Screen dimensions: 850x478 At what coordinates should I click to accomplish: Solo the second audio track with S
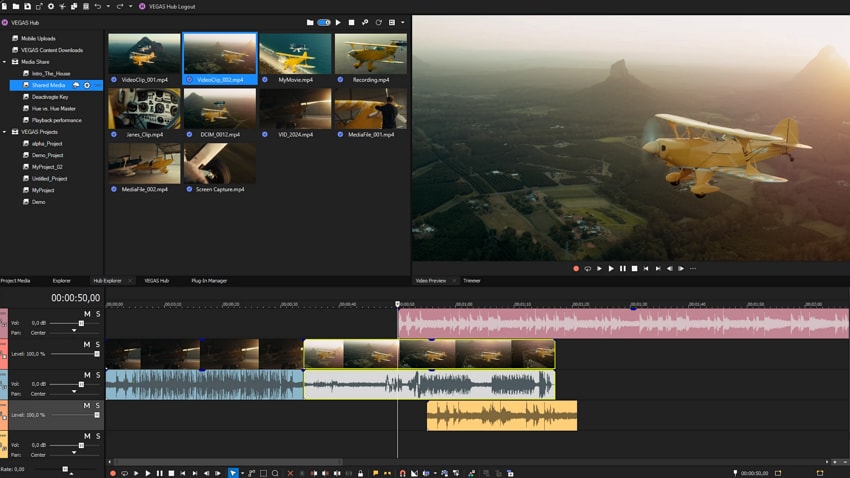[x=98, y=375]
